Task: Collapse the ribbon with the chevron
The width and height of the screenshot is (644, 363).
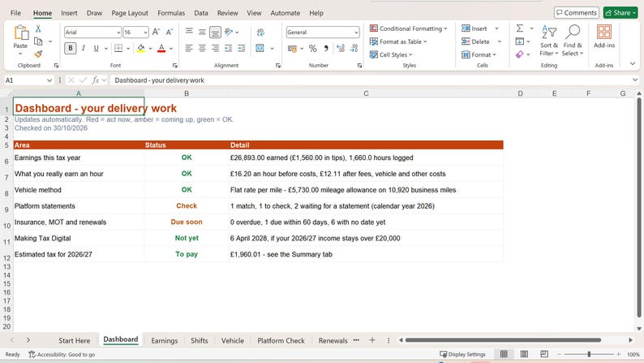Action: [x=633, y=63]
